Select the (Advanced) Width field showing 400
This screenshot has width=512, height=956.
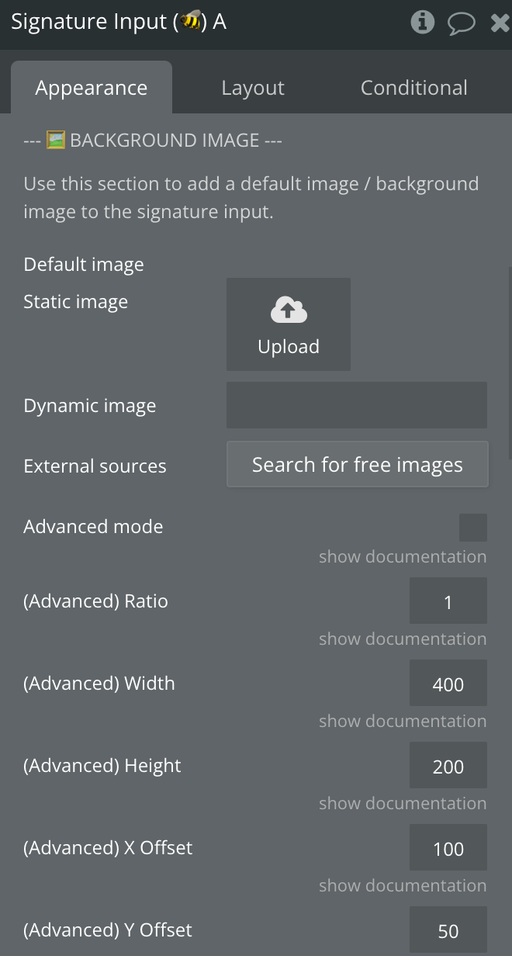[448, 683]
